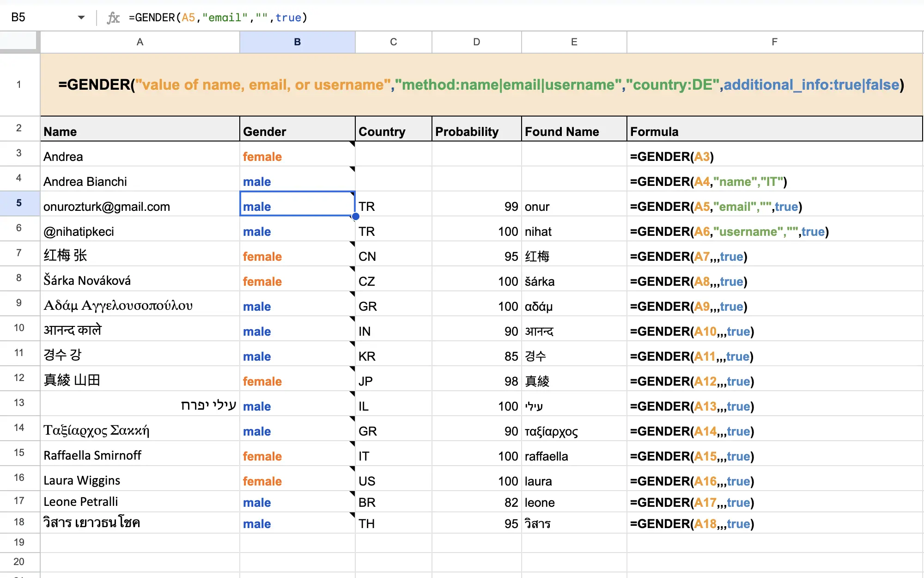Viewport: 924px width, 578px height.
Task: Click the fx function icon
Action: coord(113,18)
